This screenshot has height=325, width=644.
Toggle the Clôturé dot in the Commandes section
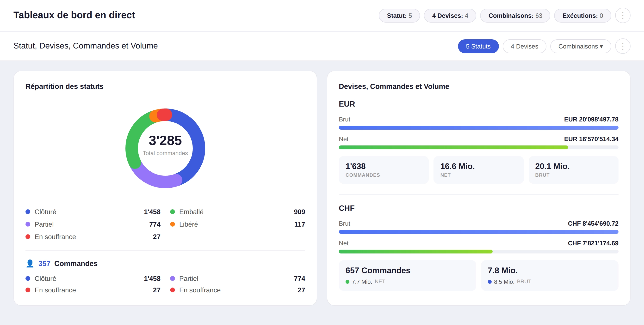pyautogui.click(x=28, y=278)
